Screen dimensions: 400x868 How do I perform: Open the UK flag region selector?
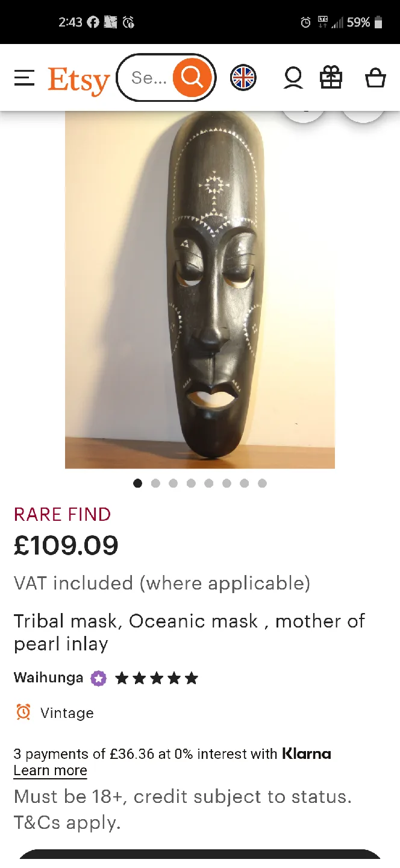pos(243,77)
